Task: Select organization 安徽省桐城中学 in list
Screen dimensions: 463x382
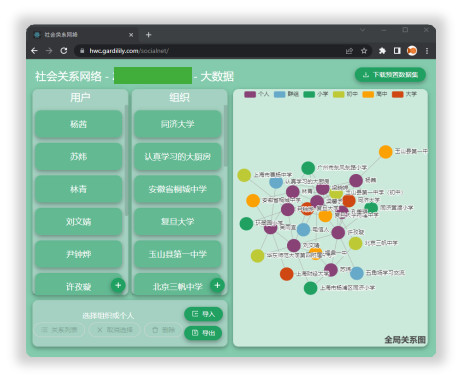Action: tap(178, 189)
